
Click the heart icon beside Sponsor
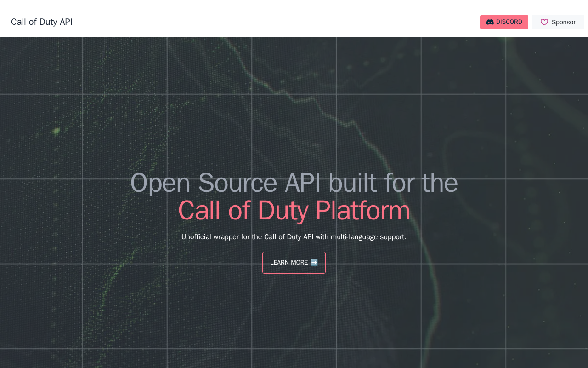coord(544,22)
